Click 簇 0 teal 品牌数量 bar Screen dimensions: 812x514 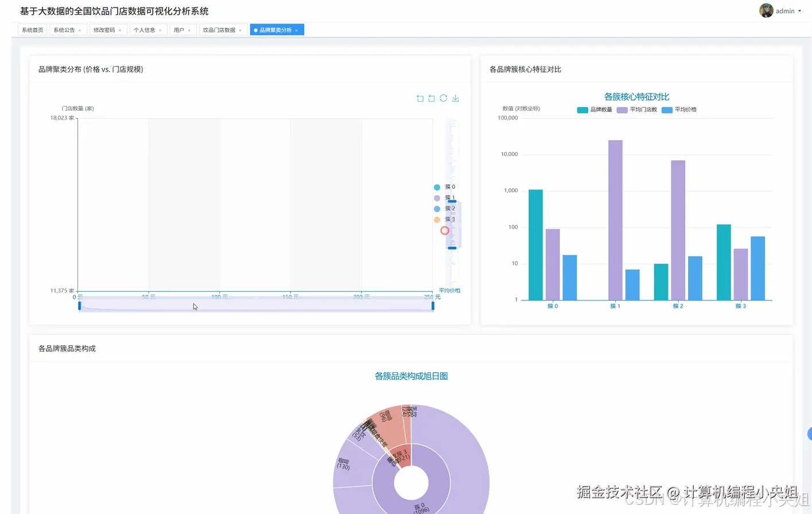[x=535, y=245]
